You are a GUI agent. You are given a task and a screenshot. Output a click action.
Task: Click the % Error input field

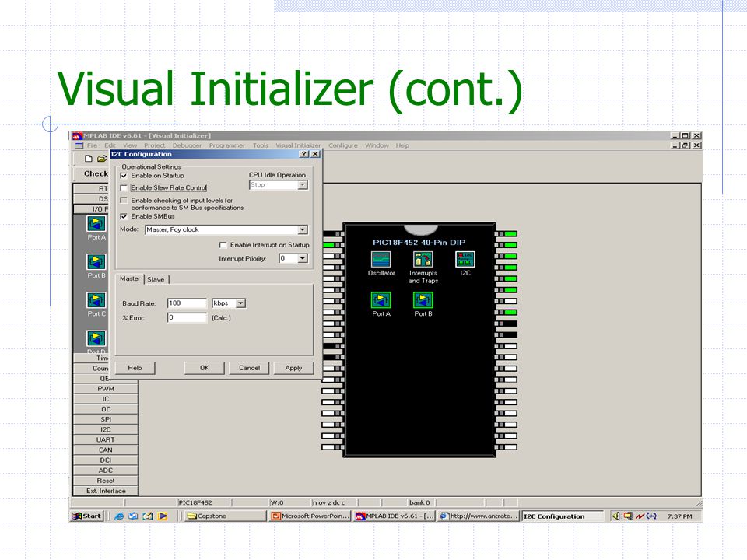point(187,317)
